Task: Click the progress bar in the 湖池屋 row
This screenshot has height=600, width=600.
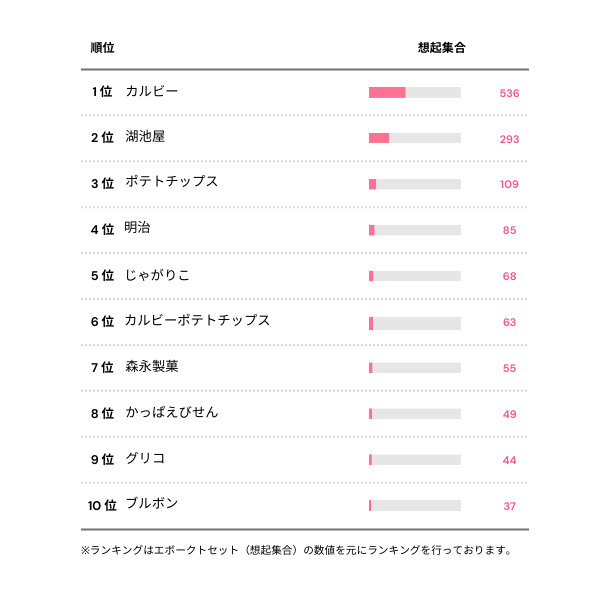Action: 414,138
